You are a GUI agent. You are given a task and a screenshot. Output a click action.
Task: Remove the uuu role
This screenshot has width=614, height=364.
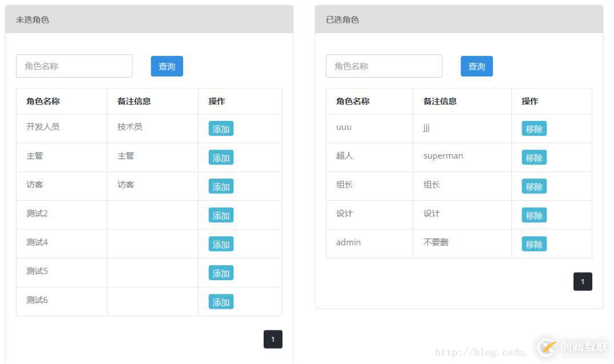pos(533,128)
